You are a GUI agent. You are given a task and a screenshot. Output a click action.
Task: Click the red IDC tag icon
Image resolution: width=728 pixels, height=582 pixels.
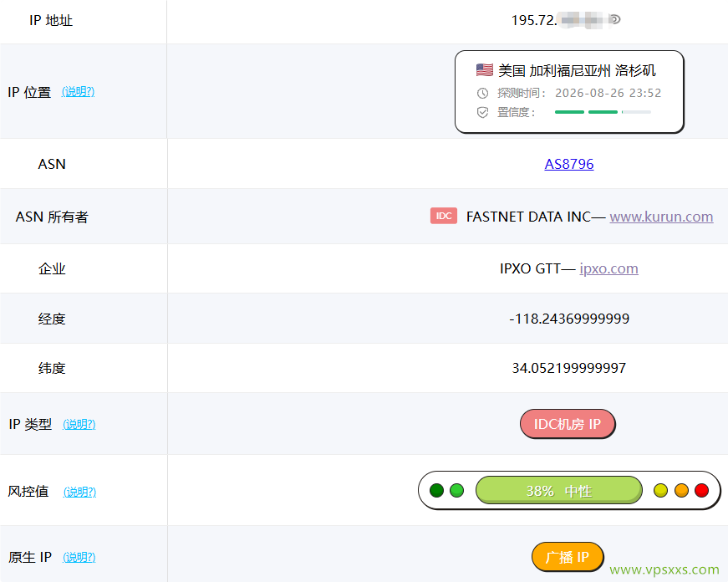443,216
